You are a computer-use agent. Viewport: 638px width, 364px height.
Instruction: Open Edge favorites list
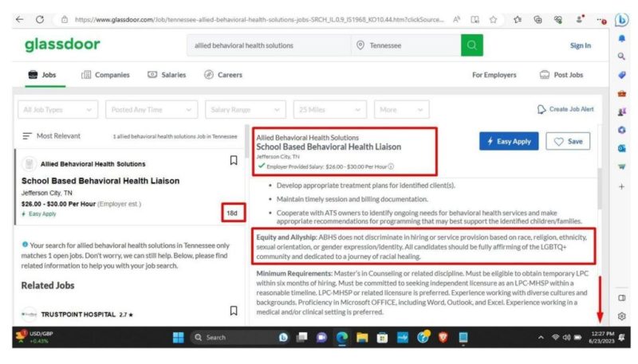point(517,19)
